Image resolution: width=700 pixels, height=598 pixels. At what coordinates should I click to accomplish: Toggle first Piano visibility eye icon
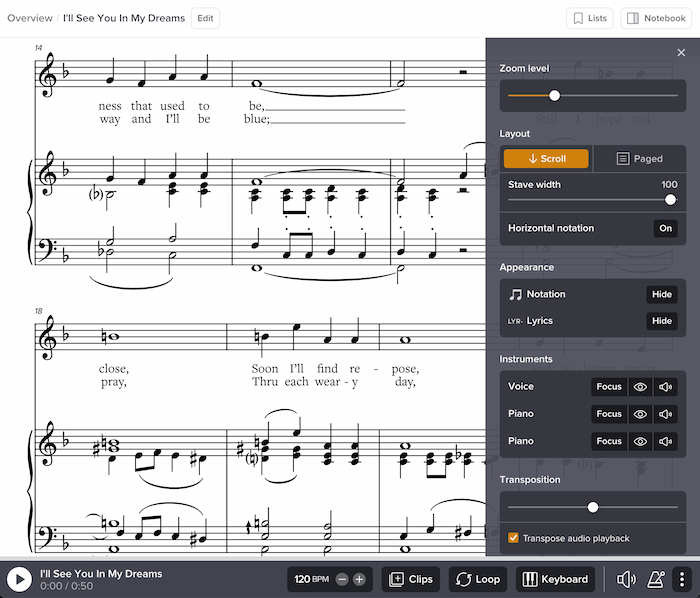pos(640,414)
